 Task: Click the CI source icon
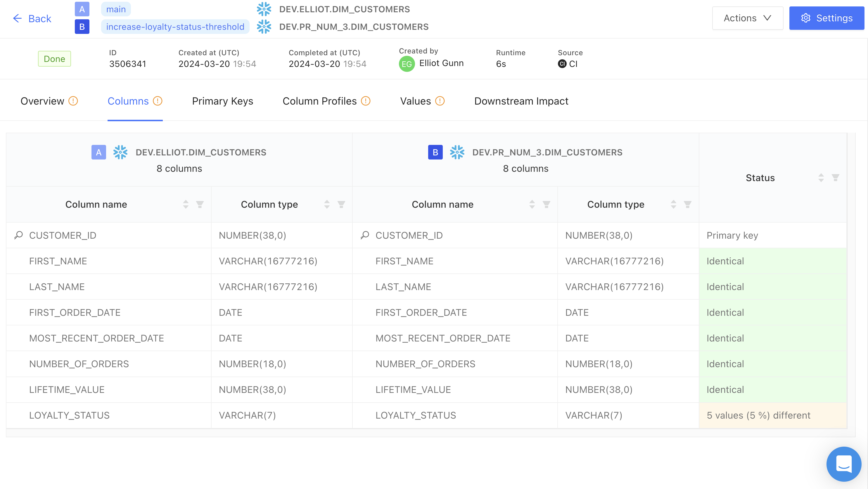pos(562,64)
